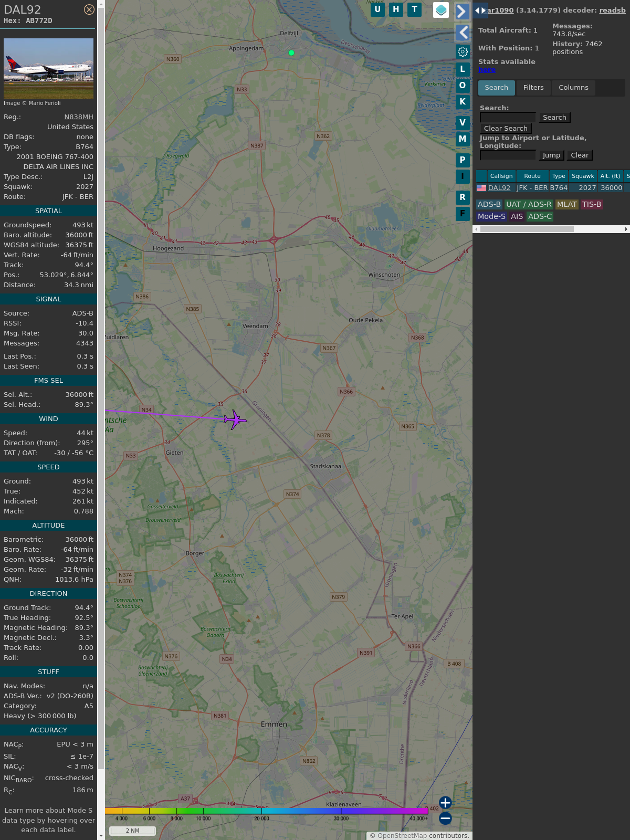Click the purple aircraft icon on map

[x=235, y=419]
